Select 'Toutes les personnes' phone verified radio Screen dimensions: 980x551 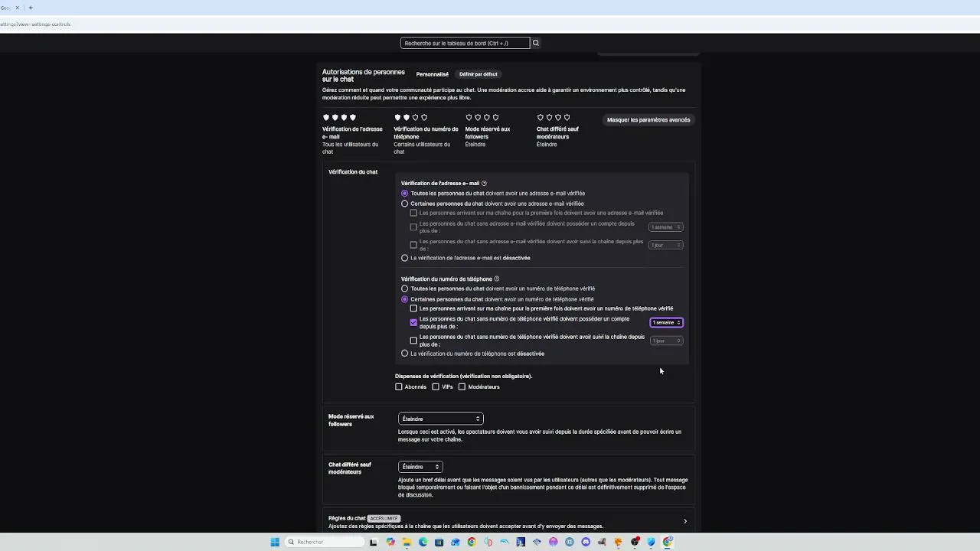[405, 289]
